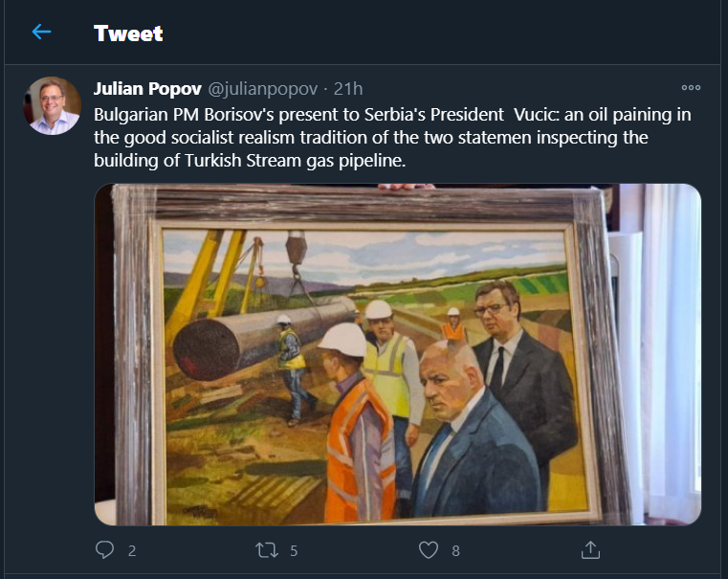Viewport: 728px width, 579px height.
Task: Click the back arrow icon
Action: [41, 33]
